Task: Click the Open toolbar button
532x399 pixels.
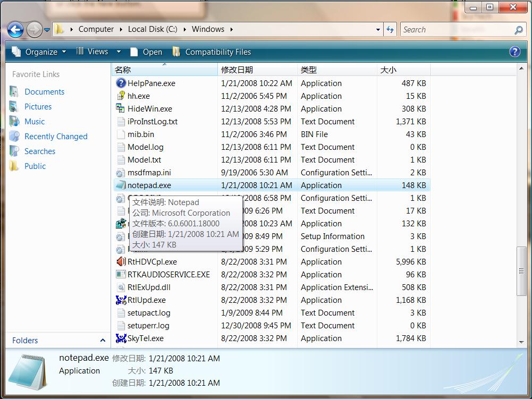Action: [x=146, y=52]
